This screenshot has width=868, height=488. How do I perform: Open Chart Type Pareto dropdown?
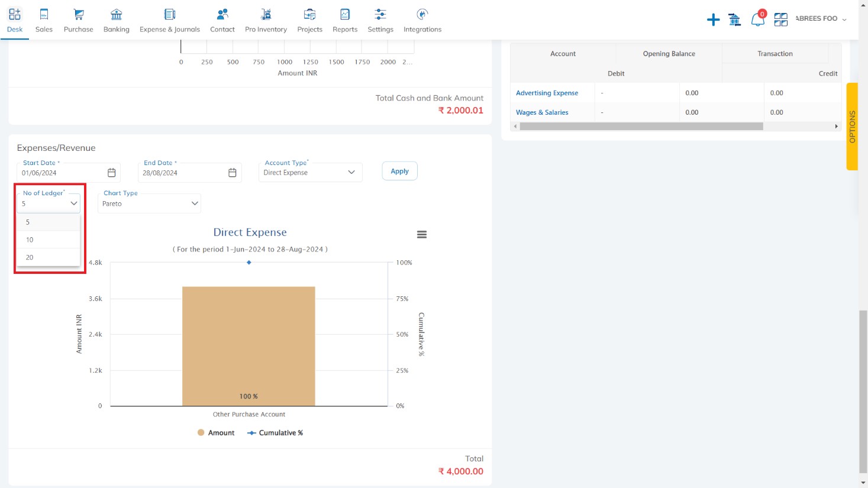pyautogui.click(x=149, y=203)
